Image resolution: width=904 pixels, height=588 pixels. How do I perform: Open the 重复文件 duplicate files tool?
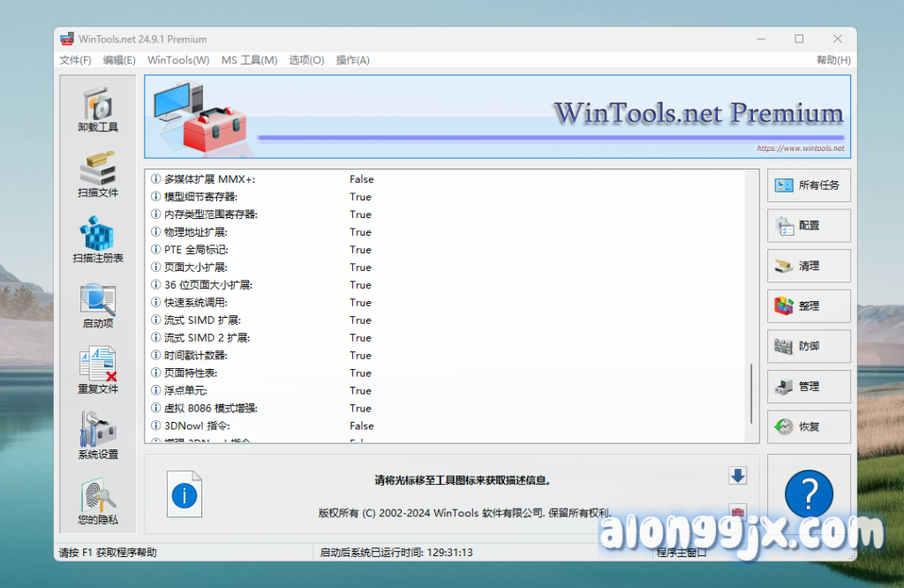pos(97,371)
